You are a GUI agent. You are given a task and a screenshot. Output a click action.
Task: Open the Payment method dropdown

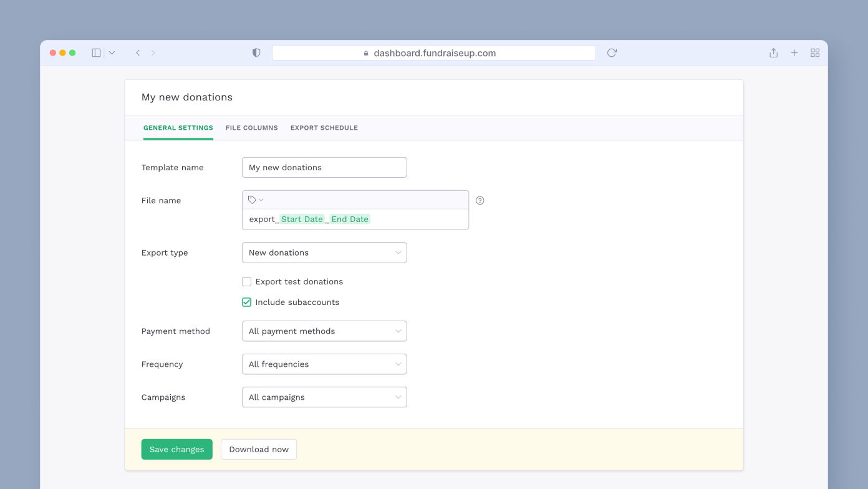click(x=324, y=331)
